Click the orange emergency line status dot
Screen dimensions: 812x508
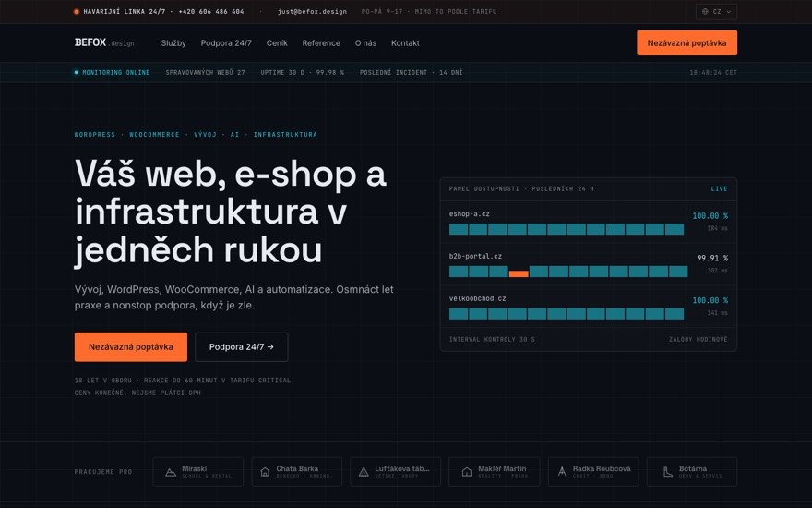pos(77,11)
